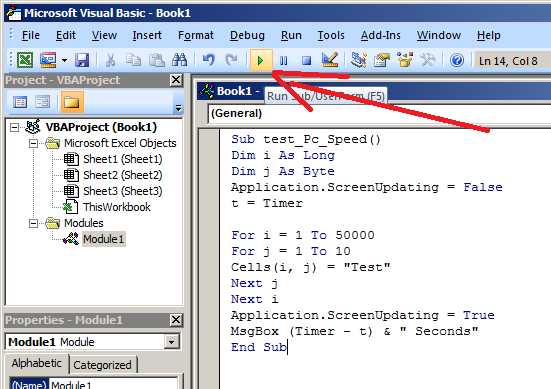551x389 pixels.
Task: Click the (Name) property value field
Action: (x=113, y=384)
